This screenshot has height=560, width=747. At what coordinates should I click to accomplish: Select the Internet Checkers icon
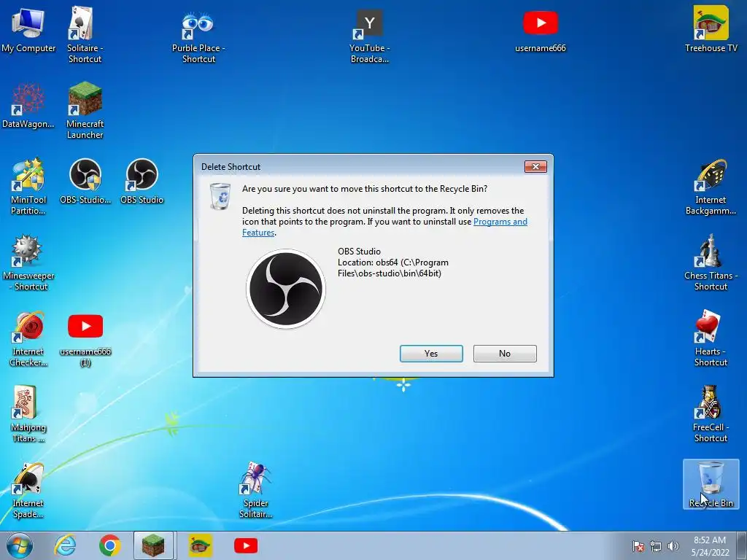coord(28,339)
